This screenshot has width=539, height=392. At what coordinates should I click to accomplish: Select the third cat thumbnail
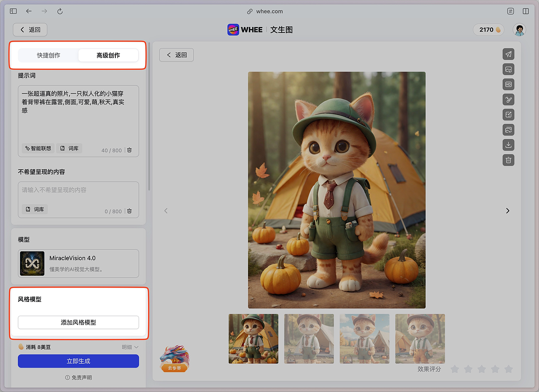[365, 339]
